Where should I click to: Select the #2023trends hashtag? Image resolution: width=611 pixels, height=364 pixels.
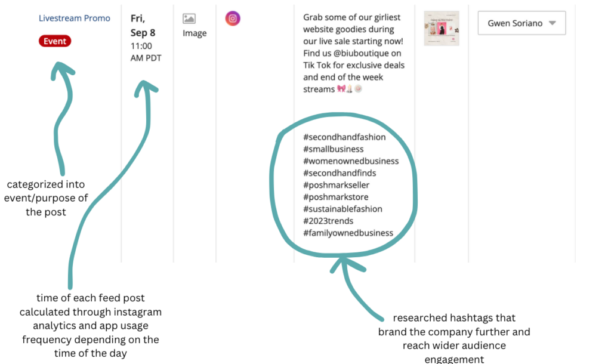tap(328, 221)
